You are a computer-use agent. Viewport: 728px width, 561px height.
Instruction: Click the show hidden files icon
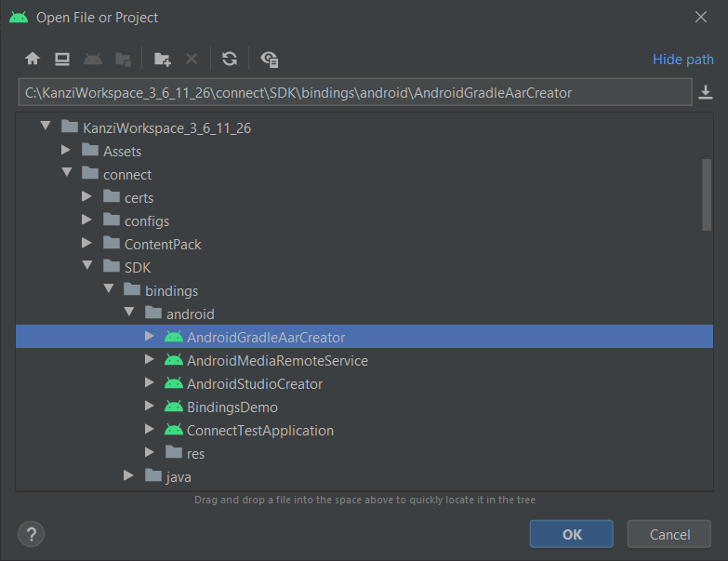(x=270, y=59)
